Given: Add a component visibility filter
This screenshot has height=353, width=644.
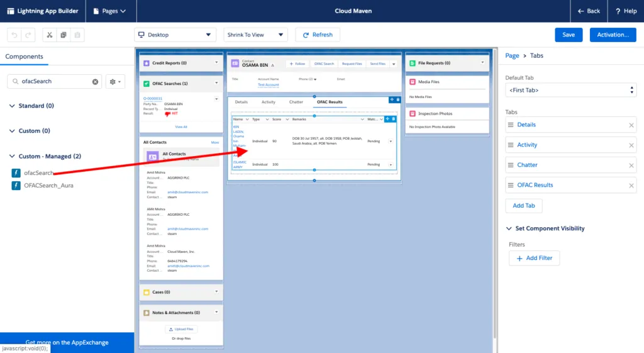Looking at the screenshot, I should 534,259.
